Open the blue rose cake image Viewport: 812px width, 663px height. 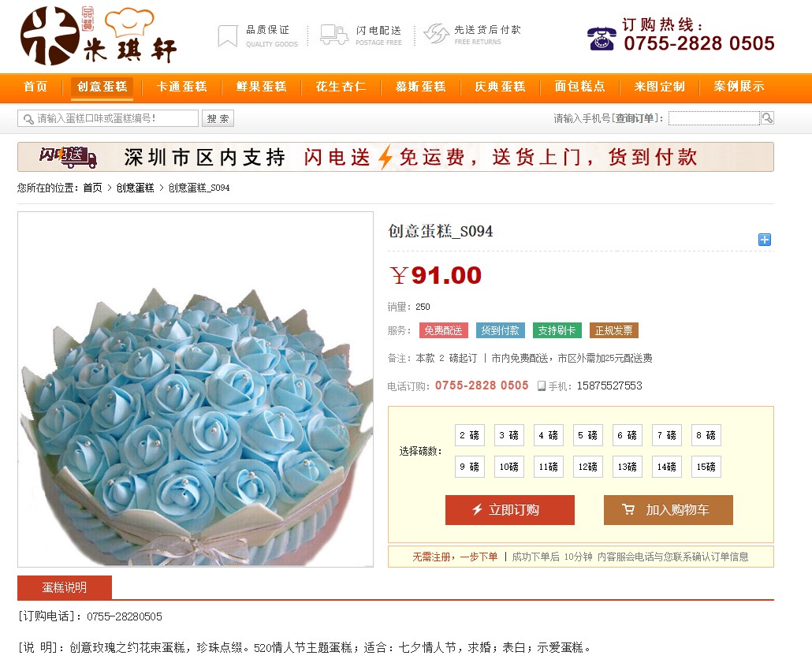coord(196,389)
